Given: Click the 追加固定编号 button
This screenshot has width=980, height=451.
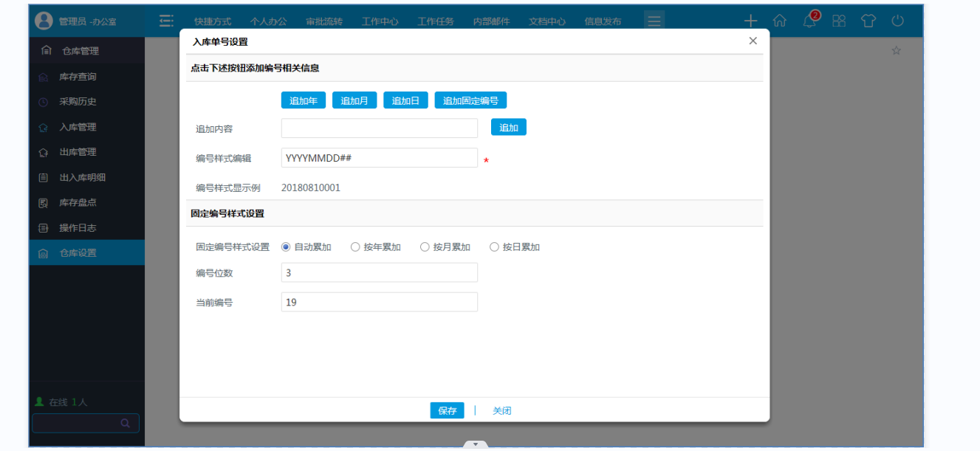Looking at the screenshot, I should 470,101.
